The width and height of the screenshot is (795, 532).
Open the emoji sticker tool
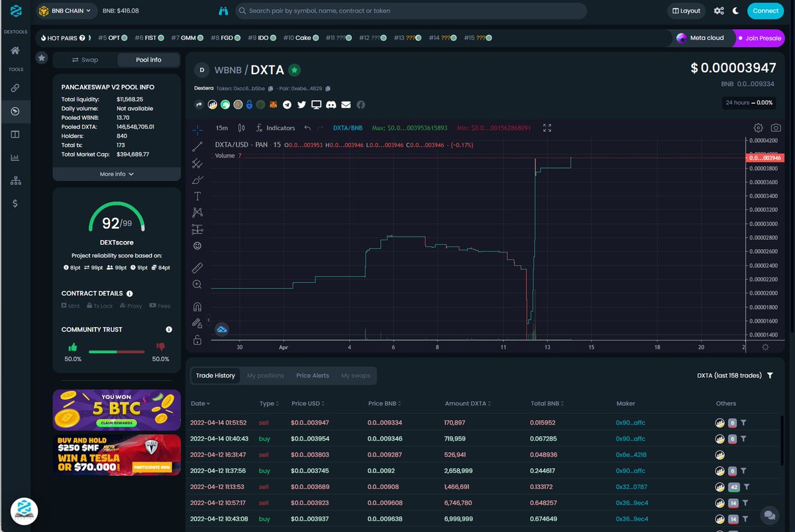[x=198, y=245]
